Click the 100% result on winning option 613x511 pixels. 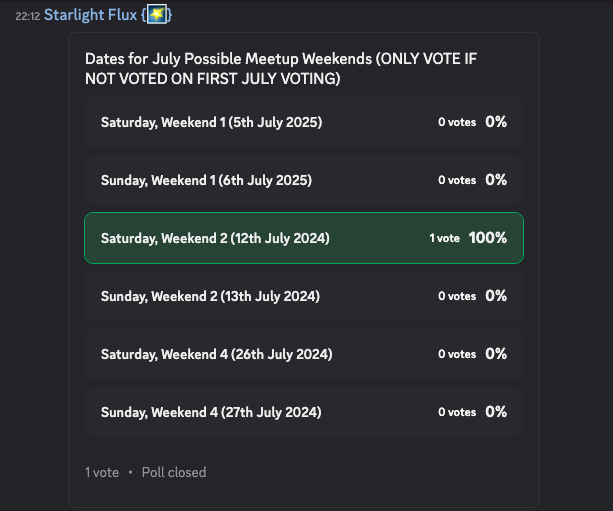488,238
